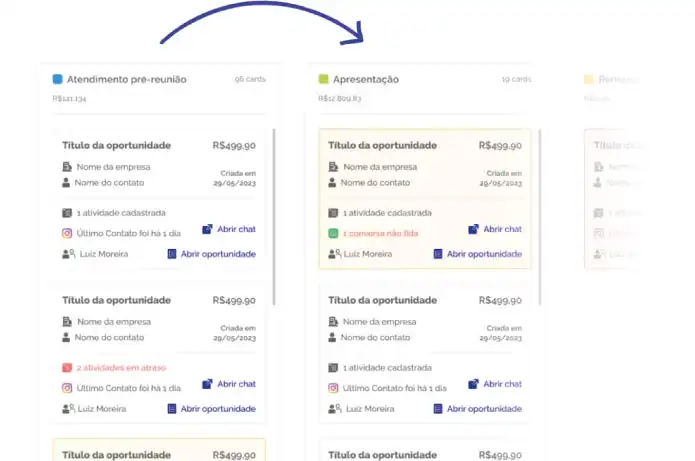Click activity icon in first Atendimento pré-reunião card

tap(67, 212)
